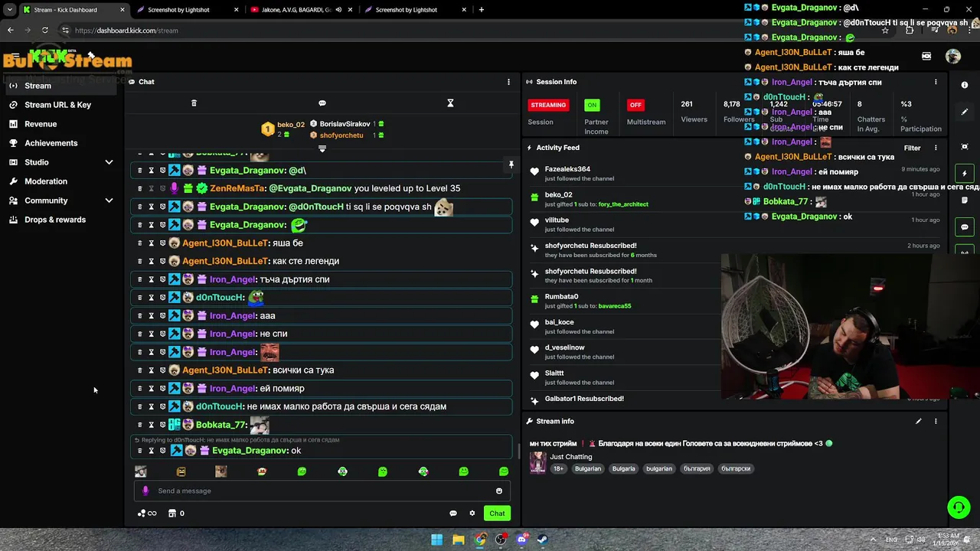Click in the Send a message field
980x551 pixels.
tap(323, 491)
